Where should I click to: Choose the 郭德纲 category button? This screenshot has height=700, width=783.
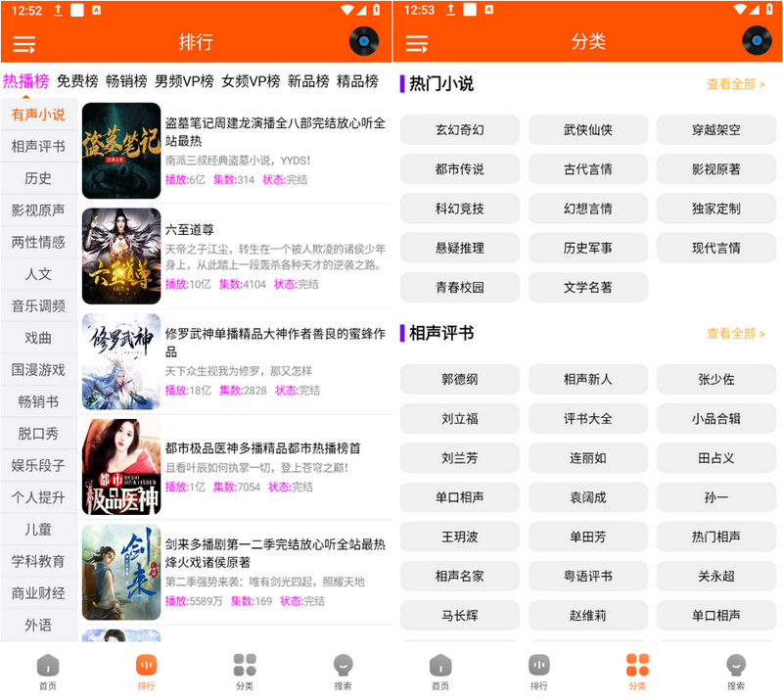pos(460,380)
